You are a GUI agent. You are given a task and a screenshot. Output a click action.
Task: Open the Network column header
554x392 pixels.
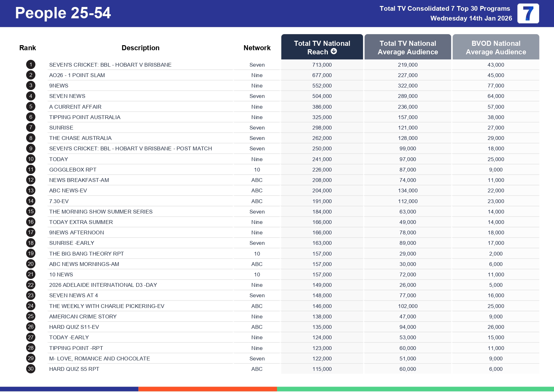257,47
